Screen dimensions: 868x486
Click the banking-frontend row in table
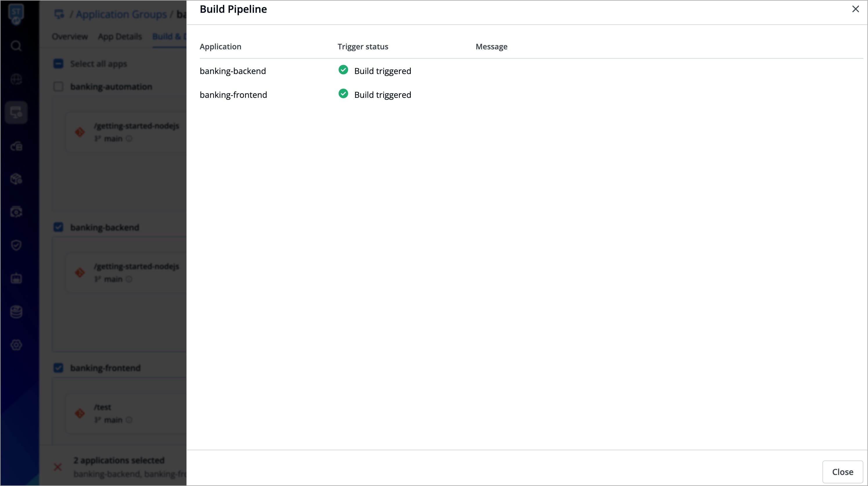coord(233,95)
